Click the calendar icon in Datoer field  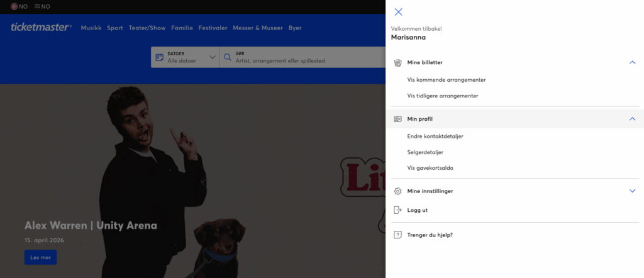(x=160, y=57)
